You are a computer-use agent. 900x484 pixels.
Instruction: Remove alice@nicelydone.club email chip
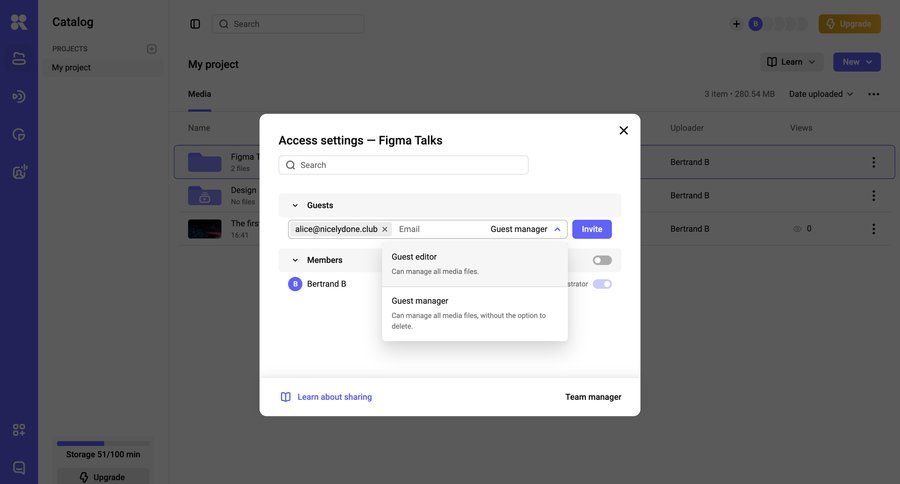click(x=385, y=229)
